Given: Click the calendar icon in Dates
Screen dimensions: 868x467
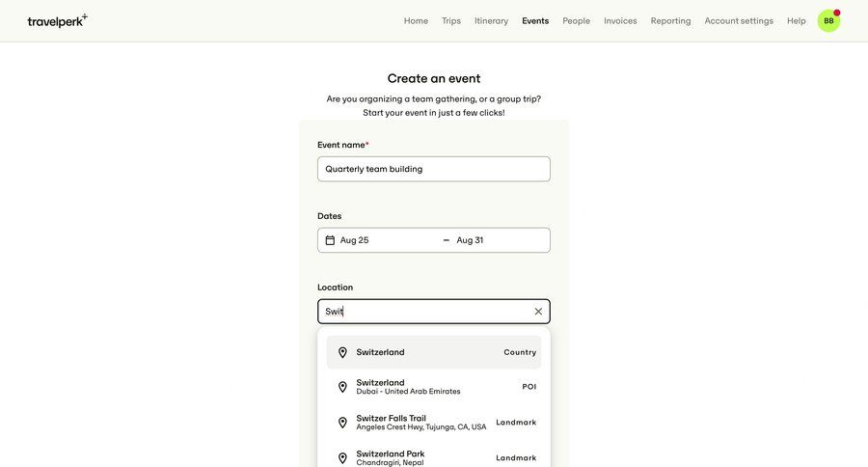Looking at the screenshot, I should pyautogui.click(x=330, y=240).
